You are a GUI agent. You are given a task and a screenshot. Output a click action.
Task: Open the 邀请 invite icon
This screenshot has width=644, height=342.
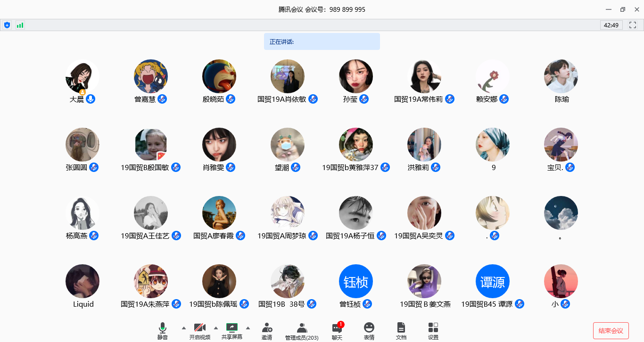pos(267,331)
